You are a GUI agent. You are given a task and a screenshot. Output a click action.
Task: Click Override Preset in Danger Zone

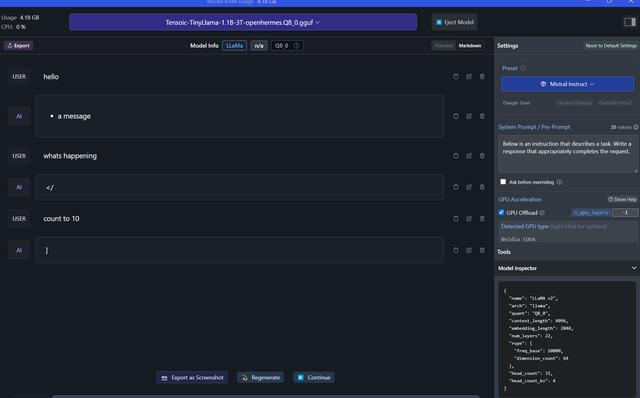[x=615, y=103]
